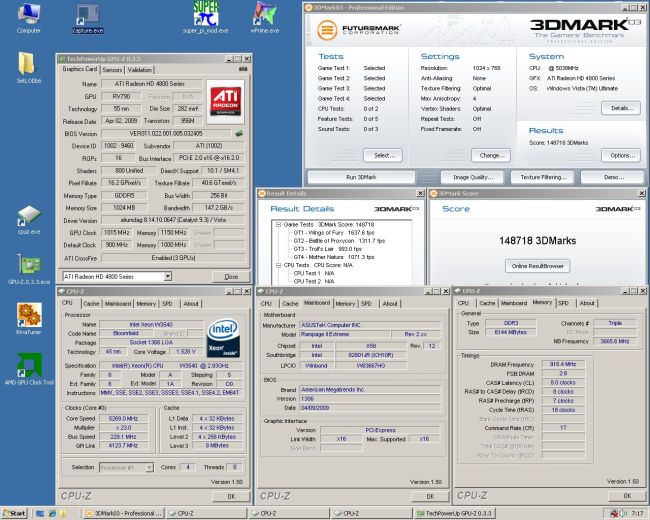Open GPU-Z.0.3.3.exe desktop icon
Screen dimensions: 650x520
[x=29, y=270]
